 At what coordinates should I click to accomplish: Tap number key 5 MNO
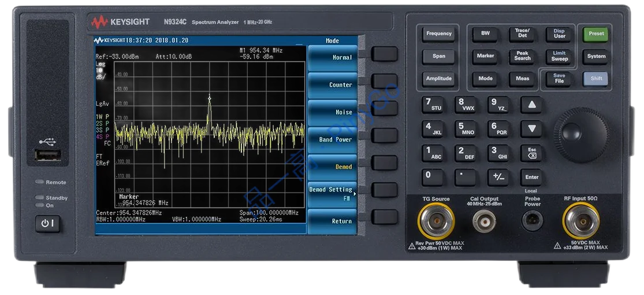tap(466, 129)
